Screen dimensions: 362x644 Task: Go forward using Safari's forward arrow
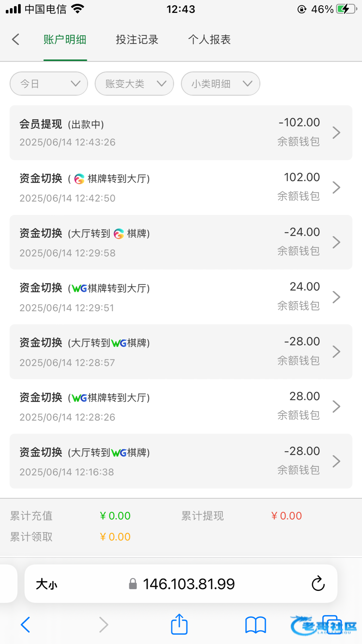coord(103,624)
